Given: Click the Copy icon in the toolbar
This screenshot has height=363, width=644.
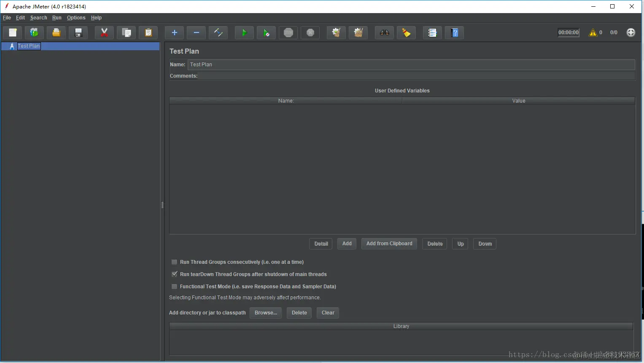Looking at the screenshot, I should (126, 33).
